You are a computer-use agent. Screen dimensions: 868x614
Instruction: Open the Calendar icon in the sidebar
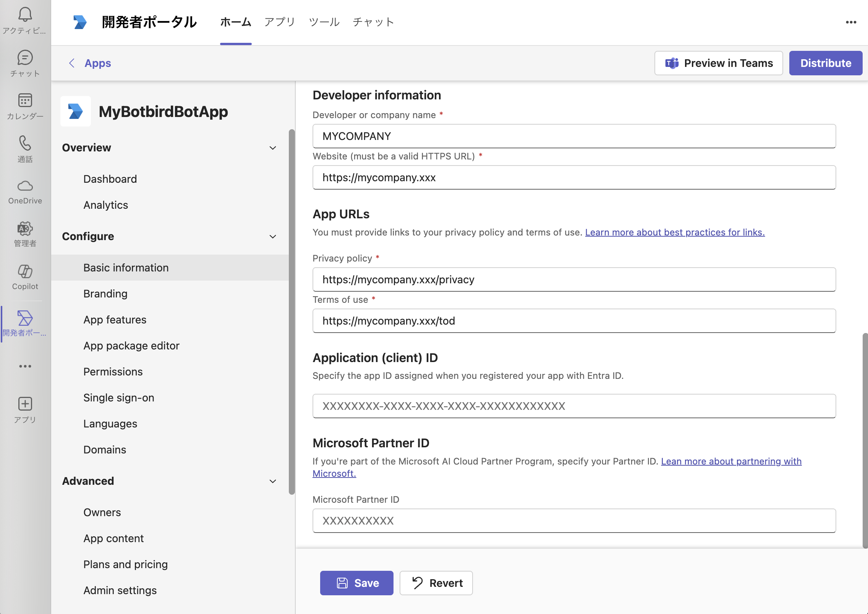click(x=25, y=101)
